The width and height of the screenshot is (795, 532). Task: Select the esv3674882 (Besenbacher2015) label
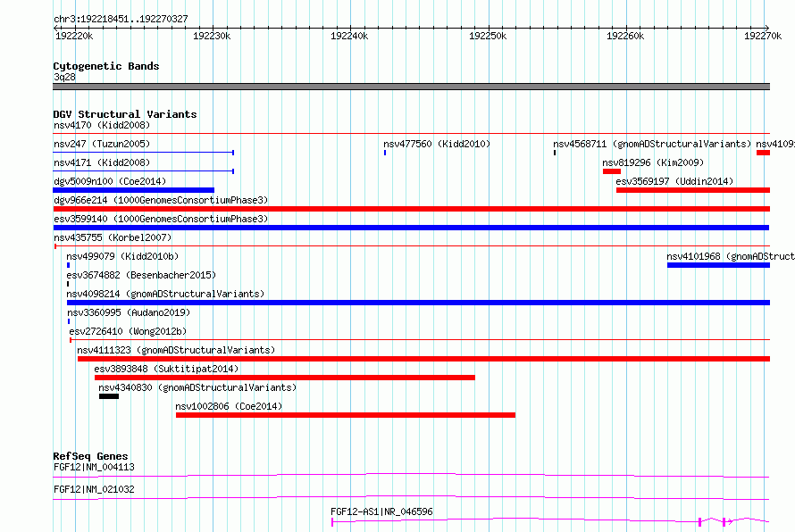pyautogui.click(x=141, y=275)
